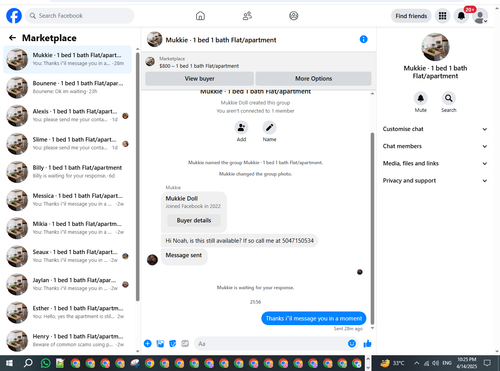Screen dimensions: 500x371
Task: Open the Billy conversation
Action: 67,172
